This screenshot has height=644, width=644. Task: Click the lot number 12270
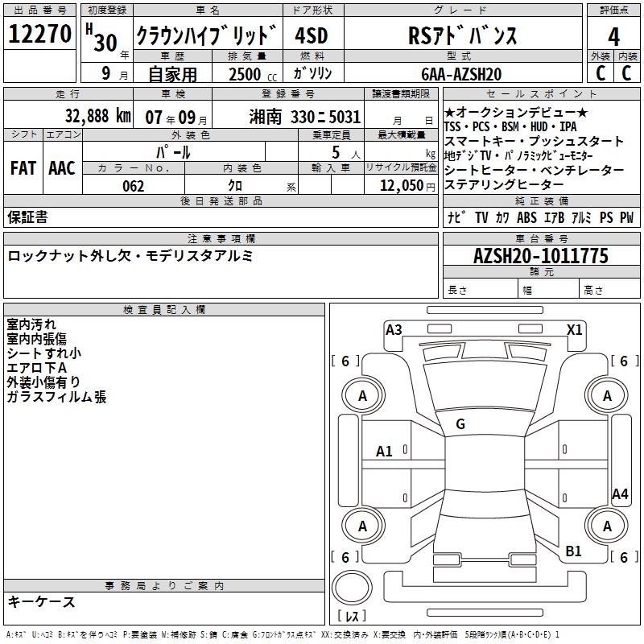pyautogui.click(x=39, y=34)
